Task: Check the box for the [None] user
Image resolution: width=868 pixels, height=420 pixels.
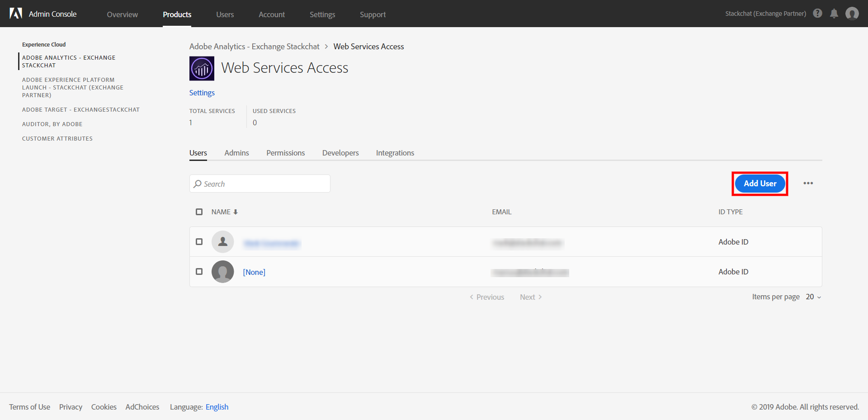Action: click(x=199, y=271)
